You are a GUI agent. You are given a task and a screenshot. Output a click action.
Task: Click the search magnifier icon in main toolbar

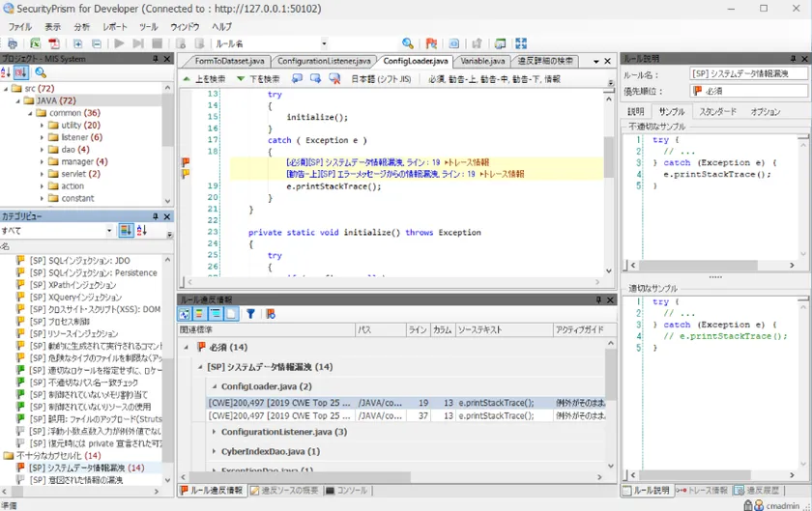[x=408, y=43]
